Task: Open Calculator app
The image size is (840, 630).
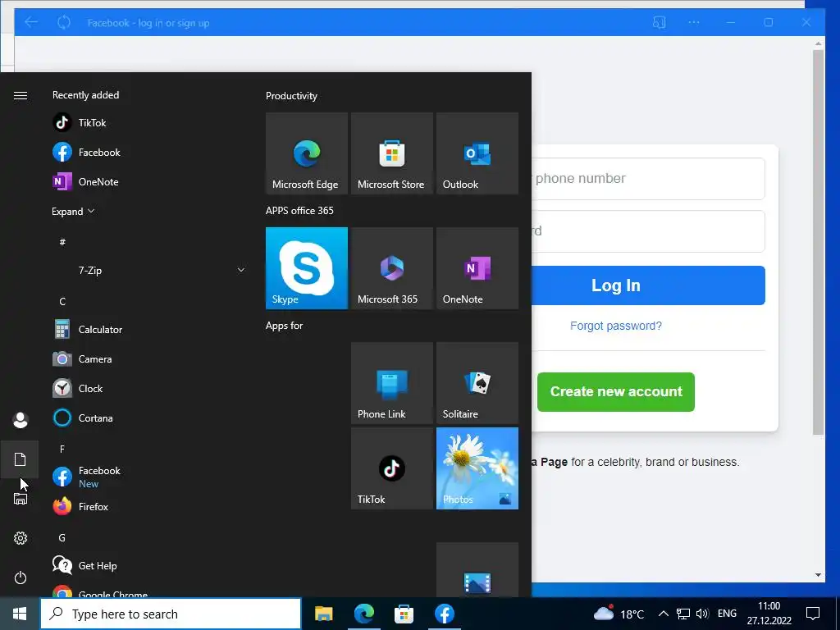Action: pyautogui.click(x=148, y=330)
